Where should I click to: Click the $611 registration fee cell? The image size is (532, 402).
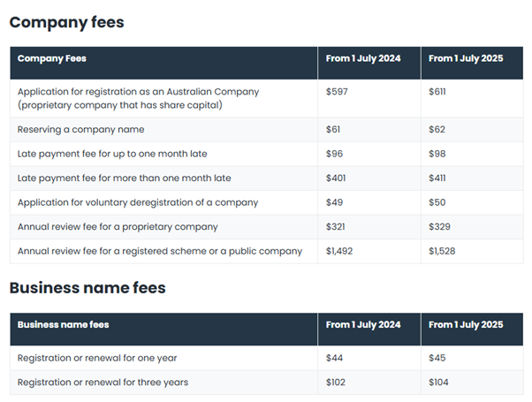pyautogui.click(x=437, y=91)
